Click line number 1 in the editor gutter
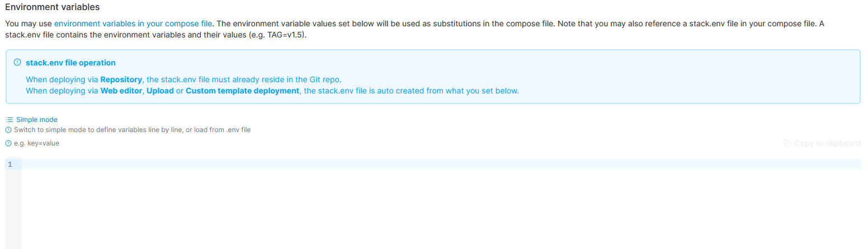The width and height of the screenshot is (868, 249). tap(10, 165)
